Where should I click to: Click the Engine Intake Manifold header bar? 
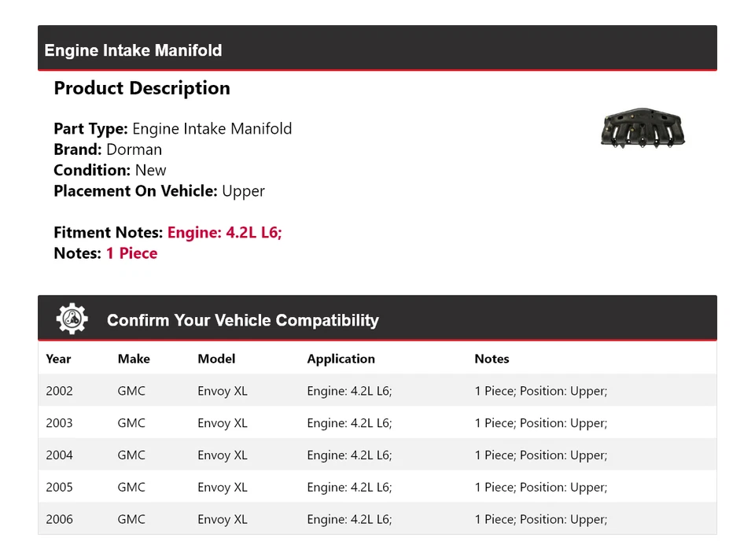click(377, 50)
